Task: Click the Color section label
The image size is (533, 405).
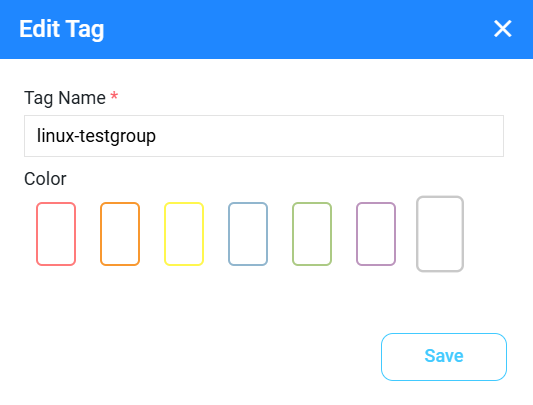Action: [45, 179]
